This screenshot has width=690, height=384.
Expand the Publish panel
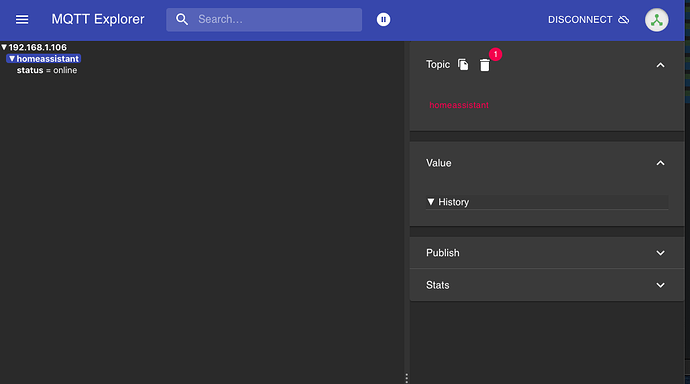pos(547,253)
